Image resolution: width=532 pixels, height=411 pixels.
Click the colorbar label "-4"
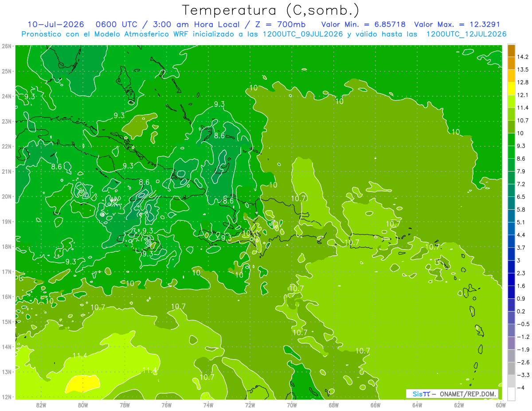(x=521, y=388)
